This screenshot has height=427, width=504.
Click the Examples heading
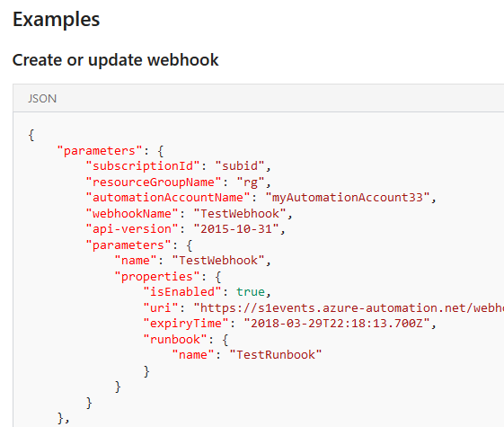57,20
